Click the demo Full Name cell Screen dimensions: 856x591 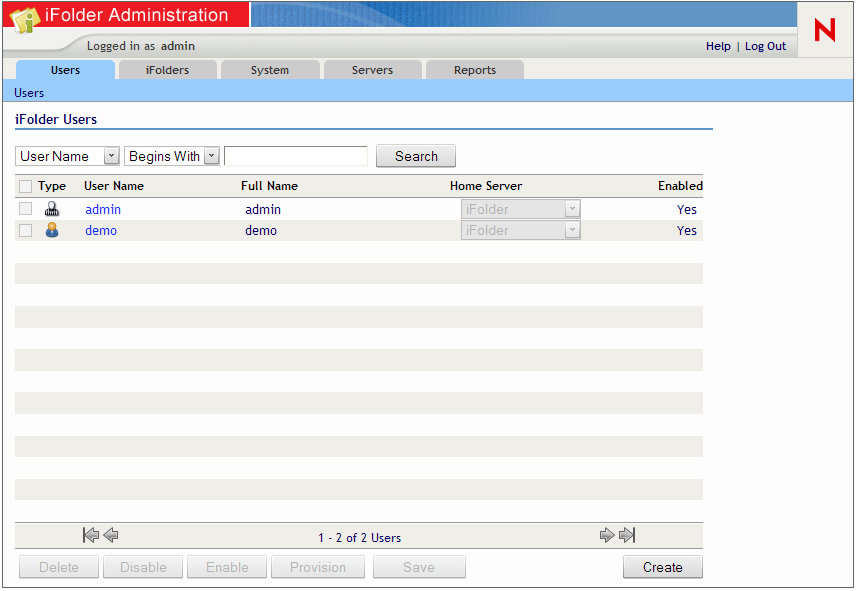click(x=261, y=231)
